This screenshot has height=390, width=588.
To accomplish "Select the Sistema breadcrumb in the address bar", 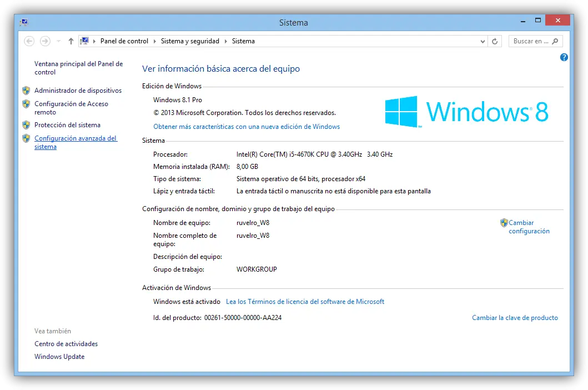I will [243, 41].
